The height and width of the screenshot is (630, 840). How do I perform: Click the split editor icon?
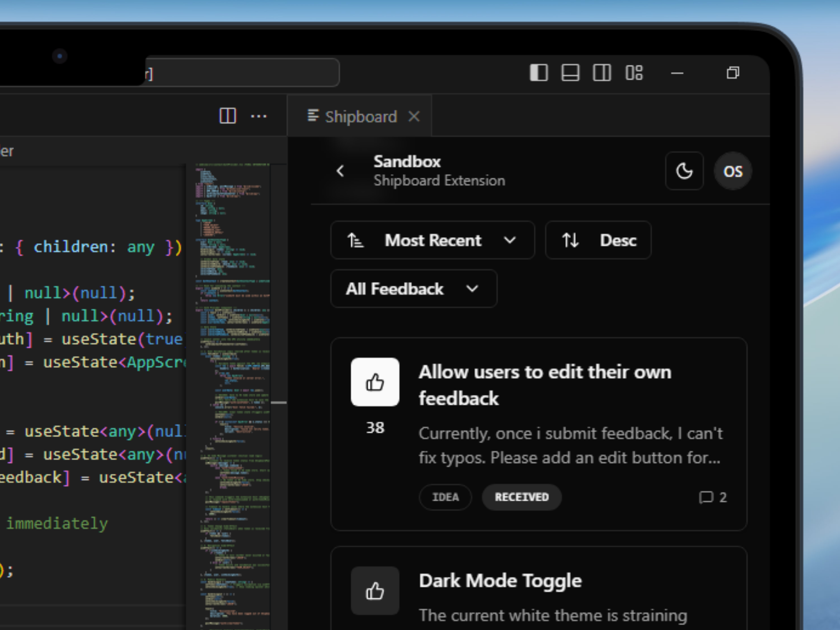227,116
